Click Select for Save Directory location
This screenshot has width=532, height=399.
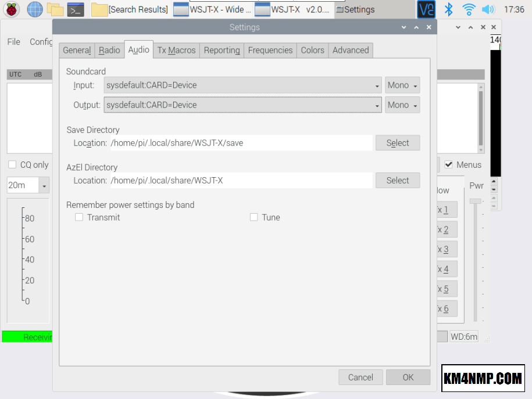click(398, 143)
